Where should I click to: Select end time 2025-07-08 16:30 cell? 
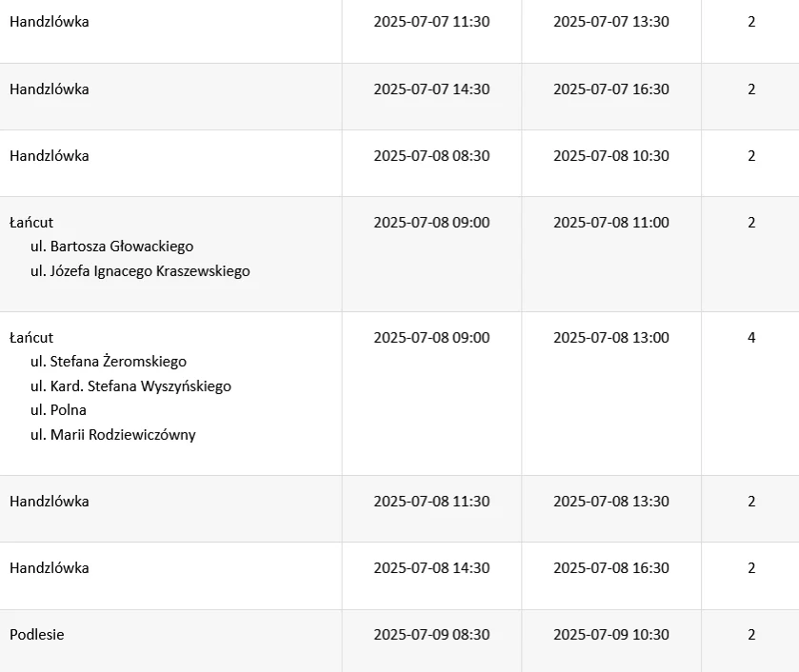coord(610,567)
